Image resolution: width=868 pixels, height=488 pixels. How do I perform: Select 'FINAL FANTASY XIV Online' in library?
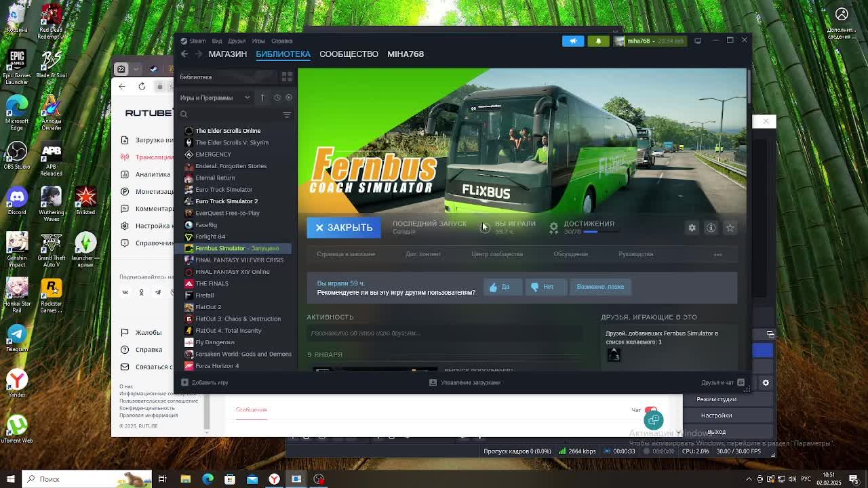click(233, 272)
